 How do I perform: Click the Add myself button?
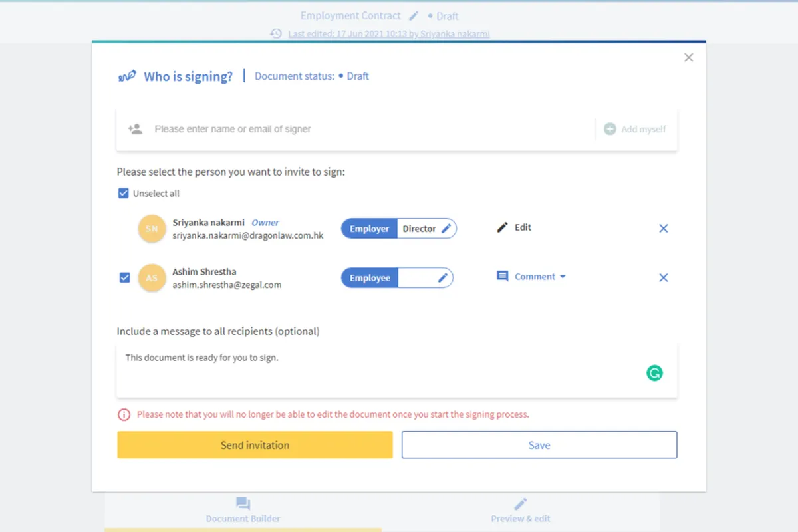(x=635, y=129)
